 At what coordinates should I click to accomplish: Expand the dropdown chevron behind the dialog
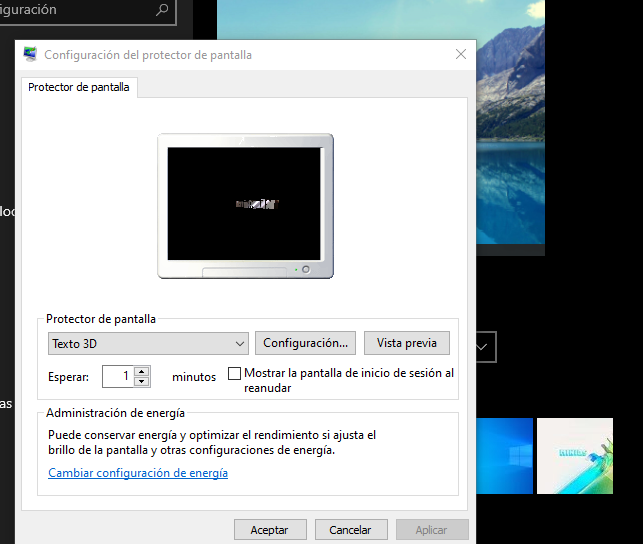click(484, 347)
